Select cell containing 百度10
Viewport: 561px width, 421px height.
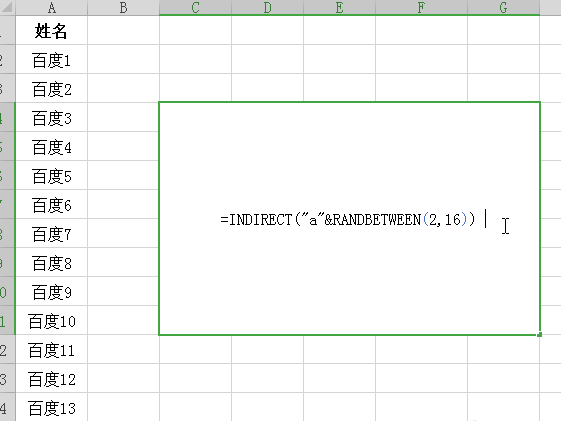pyautogui.click(x=52, y=320)
